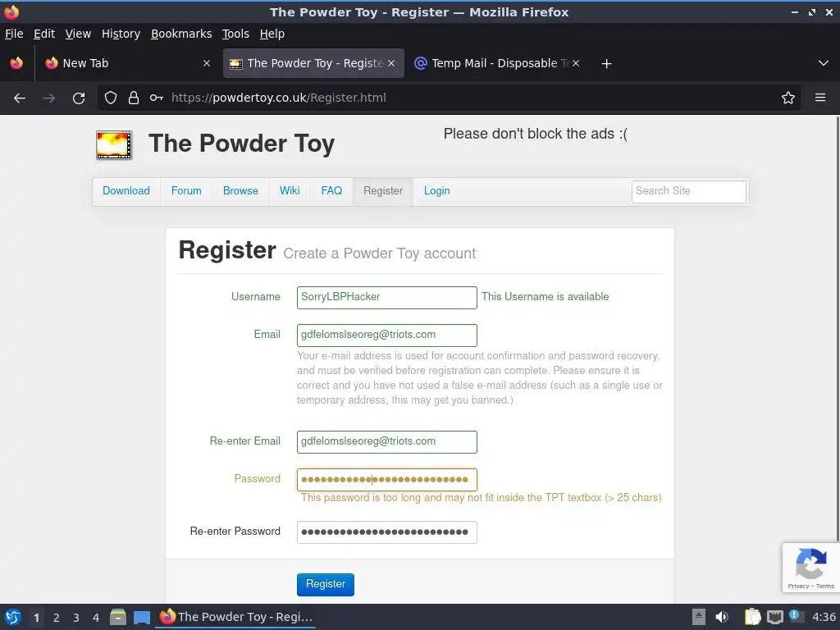The image size is (840, 630).
Task: Open the Login link
Action: [x=436, y=191]
